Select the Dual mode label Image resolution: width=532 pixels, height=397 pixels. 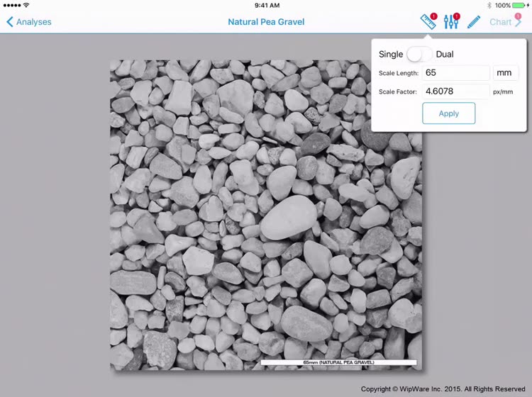(x=445, y=55)
